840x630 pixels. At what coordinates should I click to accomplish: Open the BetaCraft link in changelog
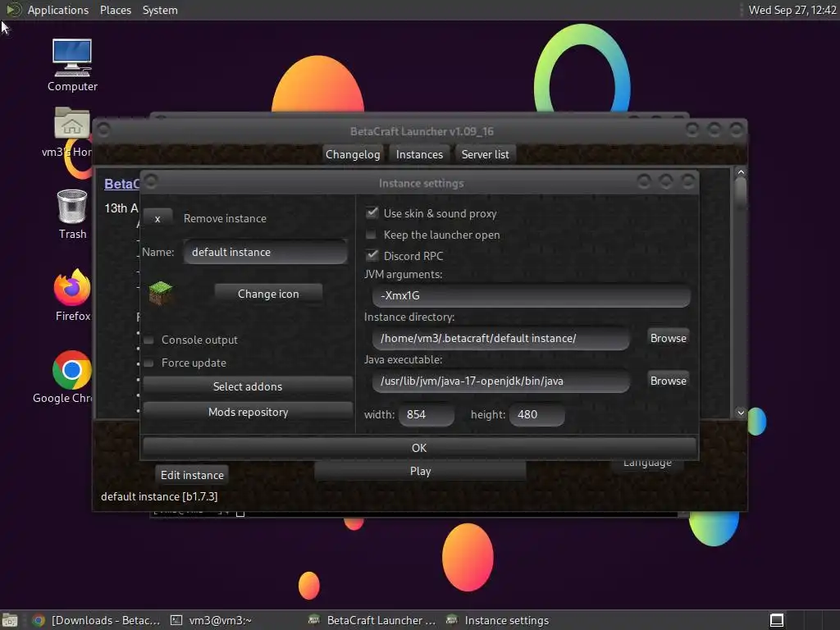(121, 184)
